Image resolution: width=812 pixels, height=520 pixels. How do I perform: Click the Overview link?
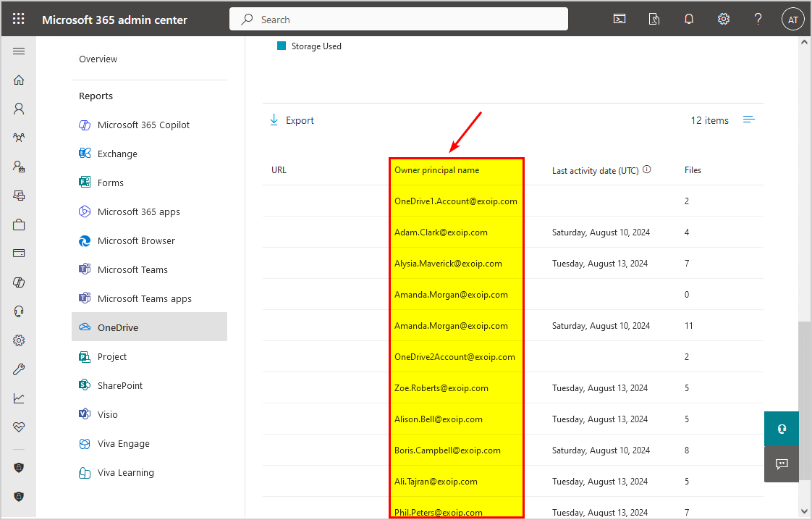click(x=98, y=59)
